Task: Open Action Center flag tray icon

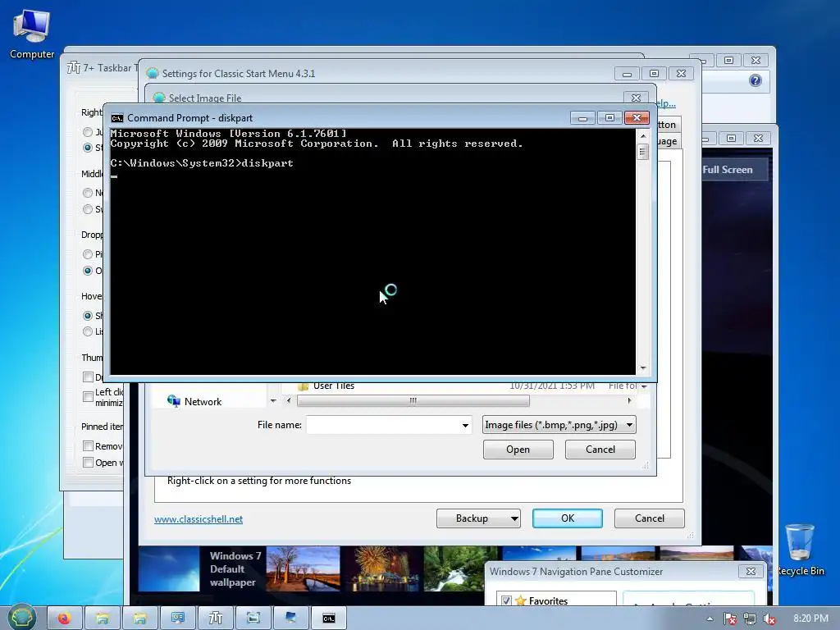Action: coord(729,619)
